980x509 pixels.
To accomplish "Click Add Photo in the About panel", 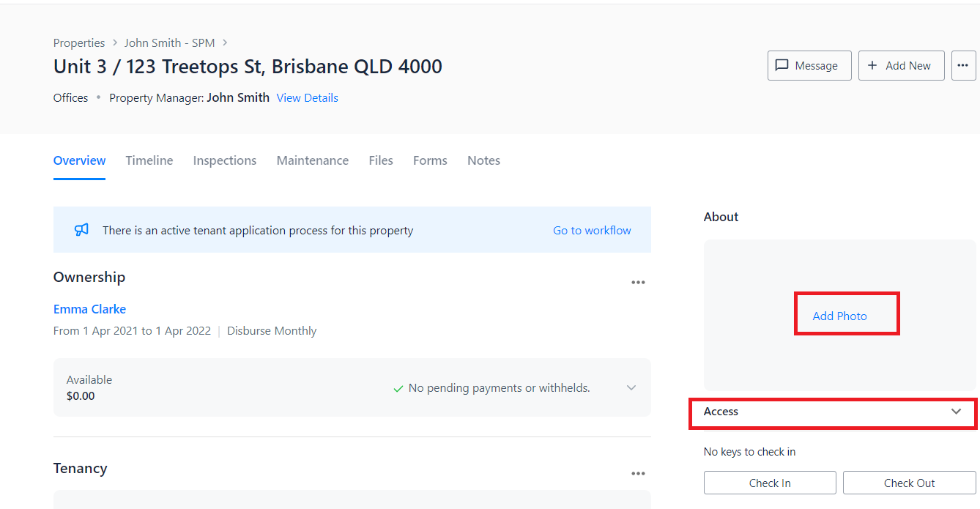I will tap(839, 316).
